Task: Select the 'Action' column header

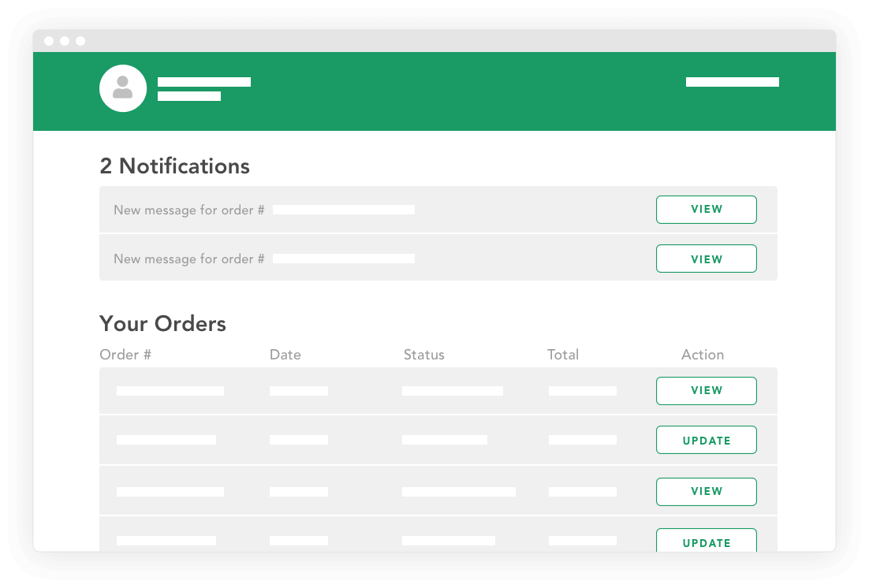Action: pos(702,355)
